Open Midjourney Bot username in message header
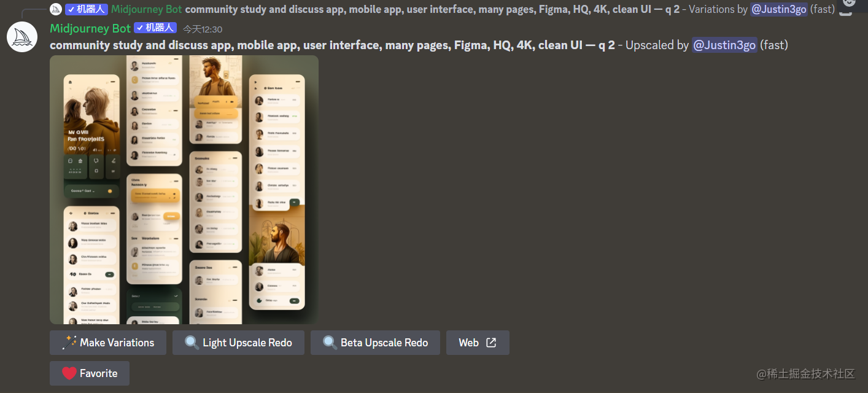The height and width of the screenshot is (393, 868). (90, 28)
